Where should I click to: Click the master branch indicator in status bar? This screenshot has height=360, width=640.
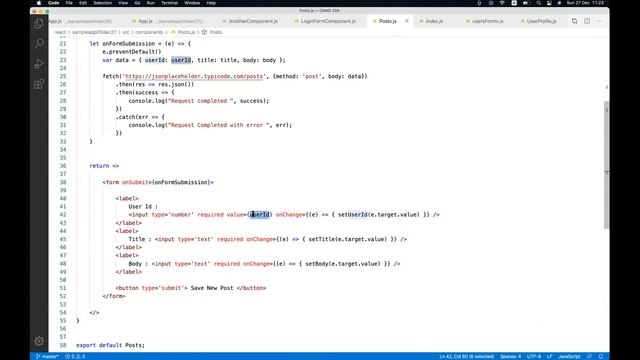[47, 356]
